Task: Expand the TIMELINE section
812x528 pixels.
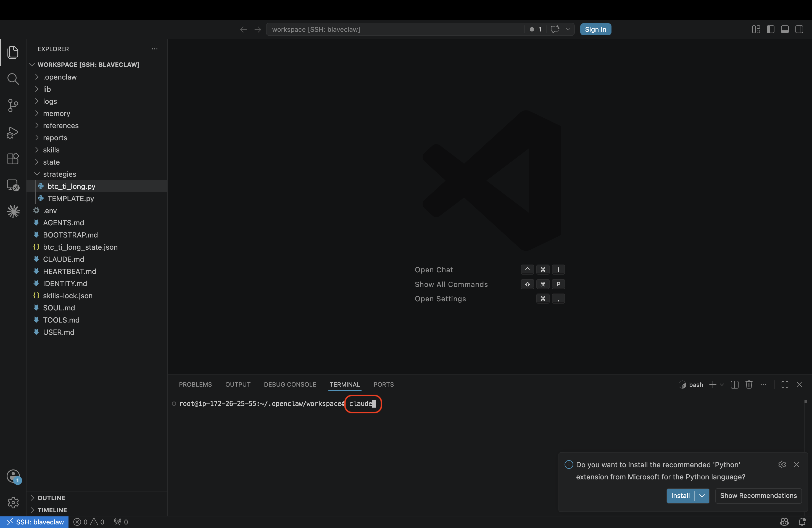Action: click(x=97, y=510)
